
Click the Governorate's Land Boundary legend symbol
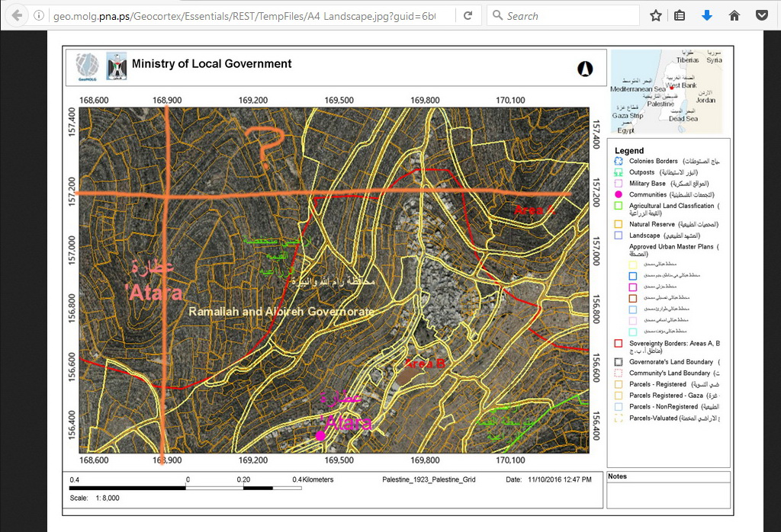pos(618,362)
